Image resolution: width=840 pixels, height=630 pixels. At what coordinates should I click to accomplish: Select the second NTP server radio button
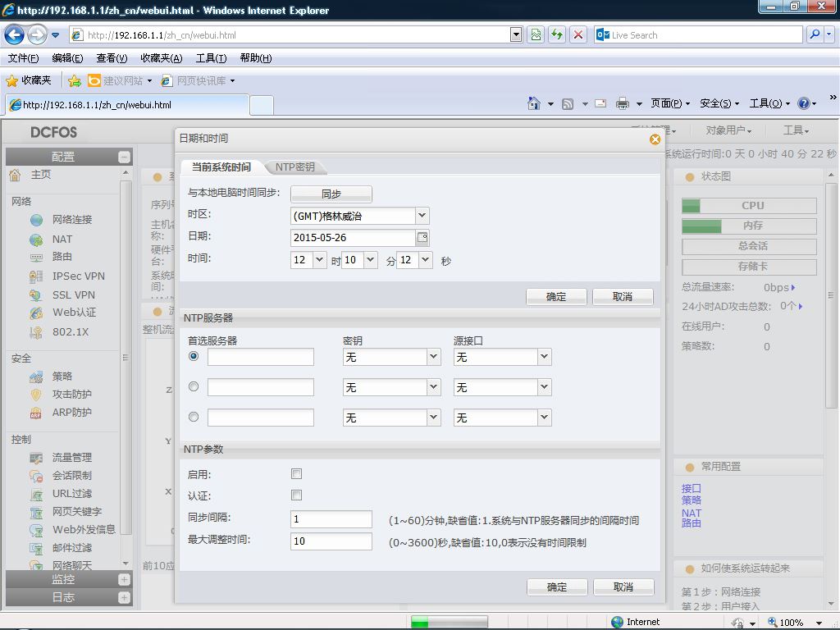pos(194,387)
